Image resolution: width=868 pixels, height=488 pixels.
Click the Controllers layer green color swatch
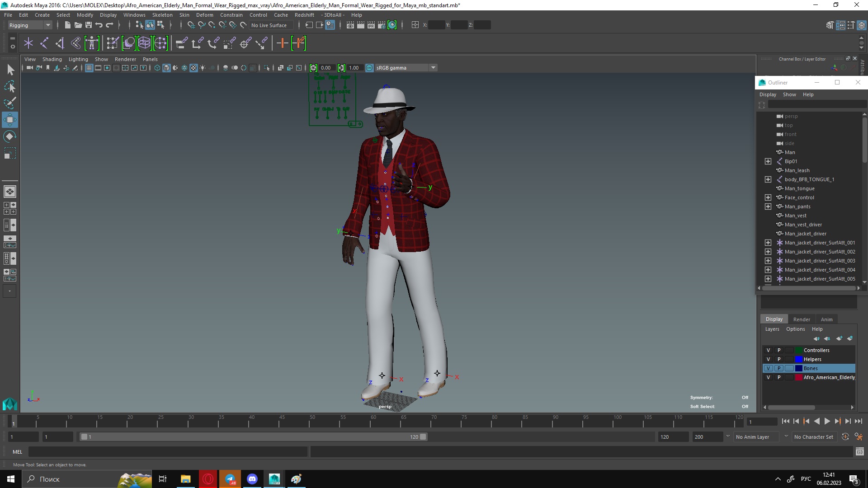click(799, 350)
